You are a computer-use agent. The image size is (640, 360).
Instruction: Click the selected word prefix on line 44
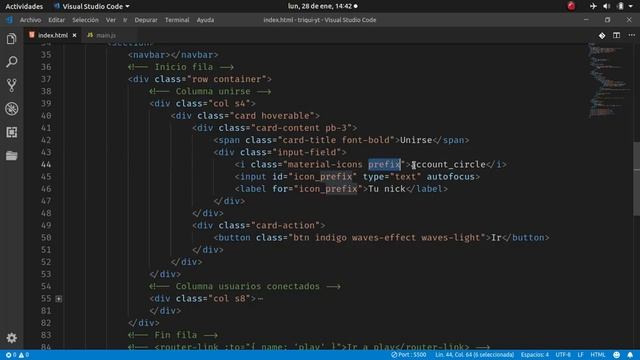pos(384,164)
